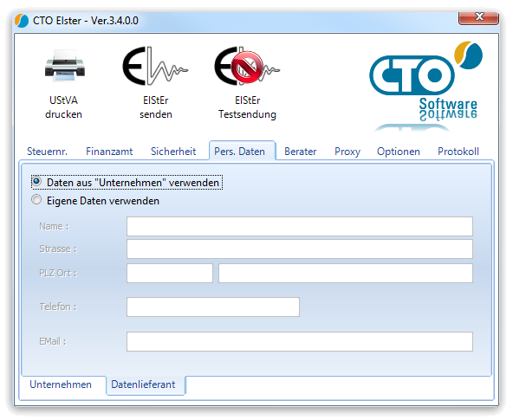Viewport: 513px width, 420px height.
Task: Click the 'Strasse :' label
Action: click(x=58, y=249)
